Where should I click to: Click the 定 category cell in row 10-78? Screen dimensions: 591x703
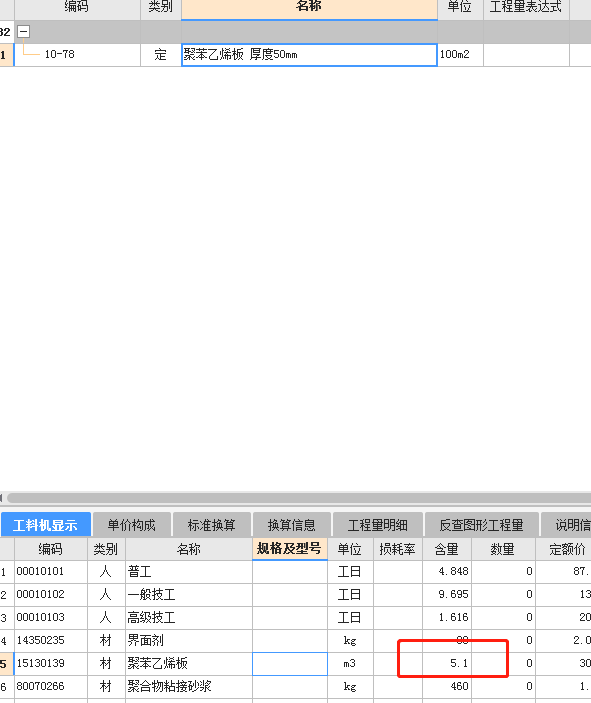click(x=161, y=55)
